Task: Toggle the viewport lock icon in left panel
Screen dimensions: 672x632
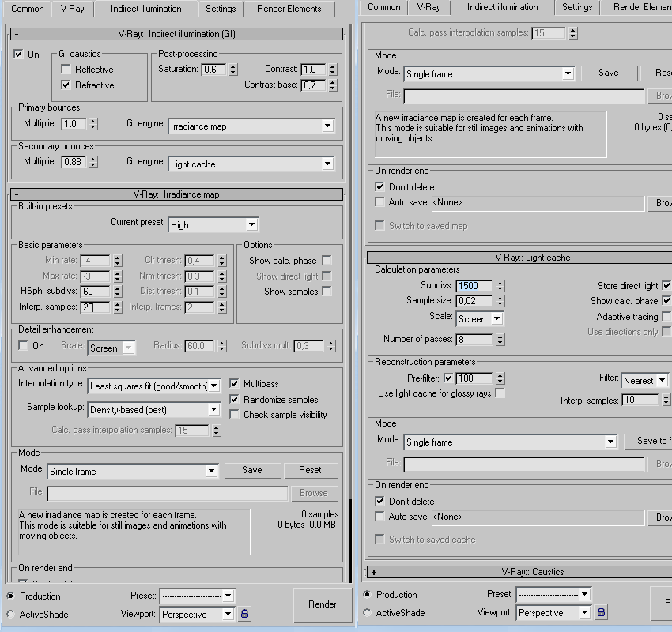Action: tap(245, 614)
